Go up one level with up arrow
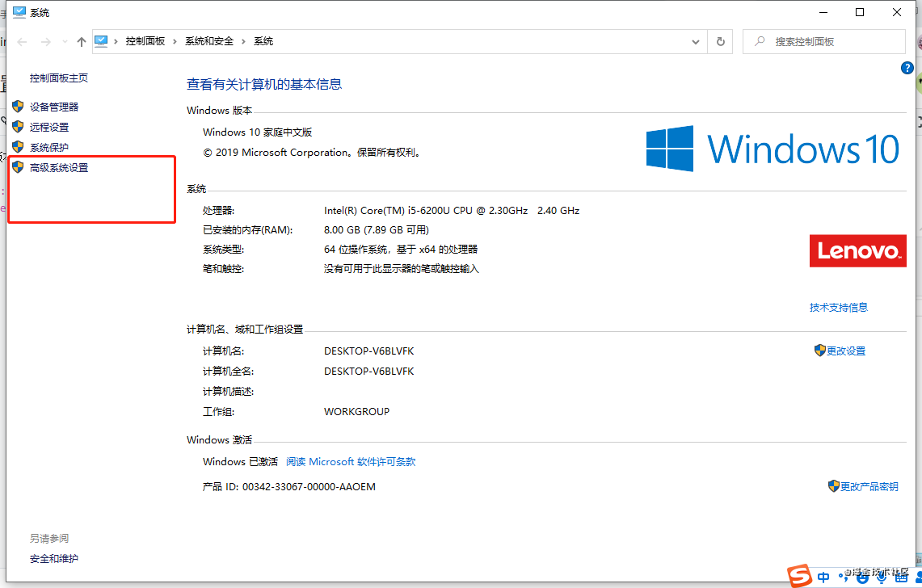Image resolution: width=922 pixels, height=588 pixels. click(x=81, y=42)
